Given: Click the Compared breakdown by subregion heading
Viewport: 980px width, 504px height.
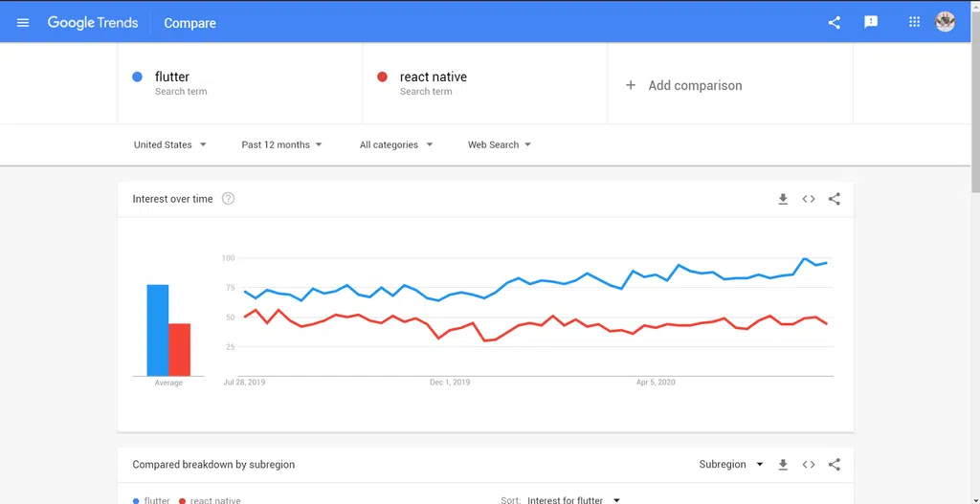Looking at the screenshot, I should pos(213,465).
